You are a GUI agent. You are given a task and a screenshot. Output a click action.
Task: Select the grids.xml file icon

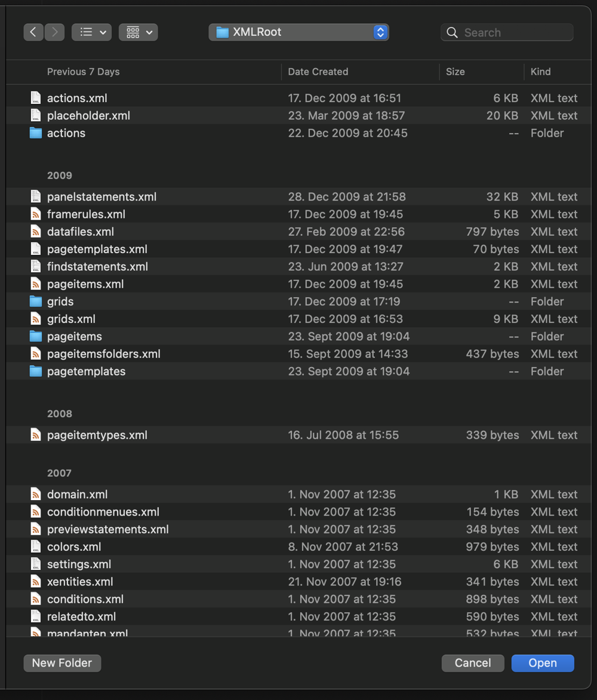36,319
